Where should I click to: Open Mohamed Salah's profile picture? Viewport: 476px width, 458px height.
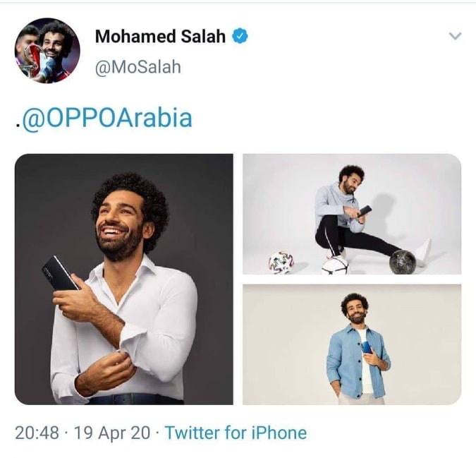pyautogui.click(x=47, y=51)
